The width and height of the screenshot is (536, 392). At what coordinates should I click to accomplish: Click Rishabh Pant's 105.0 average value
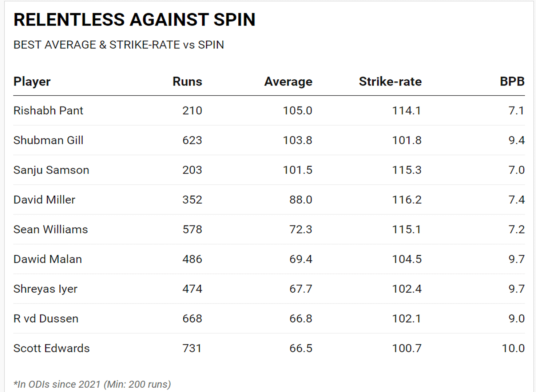pos(297,111)
